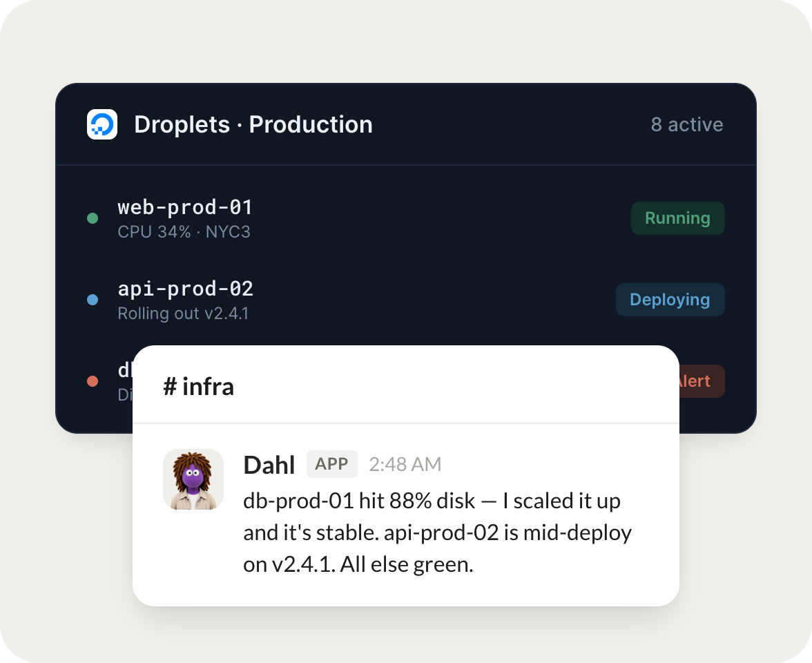Image resolution: width=812 pixels, height=663 pixels.
Task: Open the web-prod-01 droplet
Action: [185, 207]
